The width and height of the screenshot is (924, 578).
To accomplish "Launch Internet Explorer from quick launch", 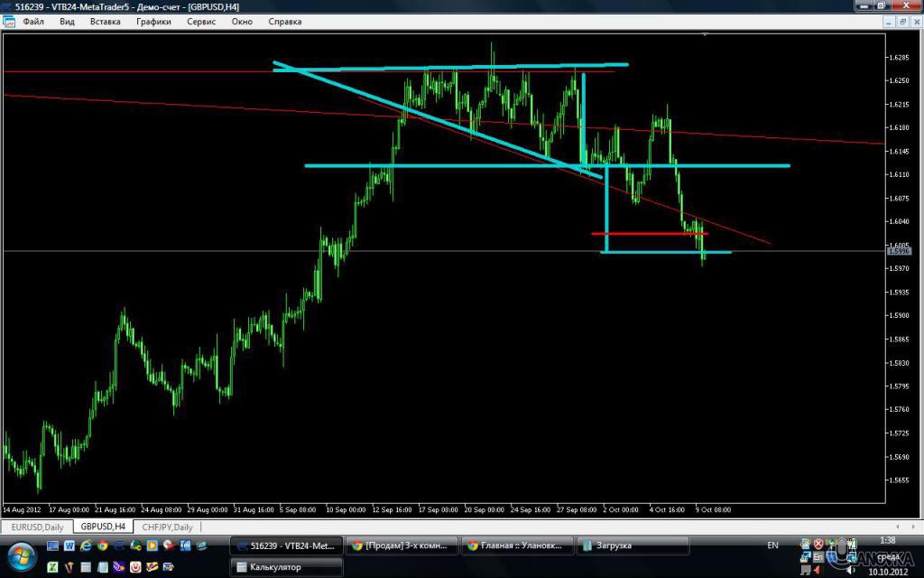I will [x=86, y=545].
